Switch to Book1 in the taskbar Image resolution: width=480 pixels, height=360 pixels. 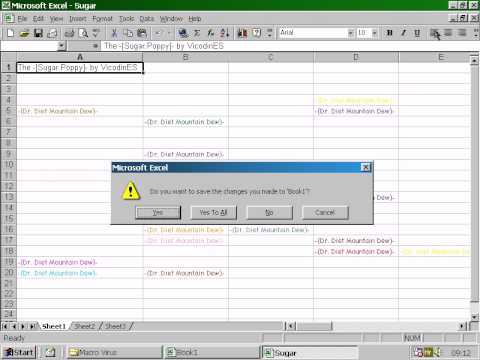211,352
